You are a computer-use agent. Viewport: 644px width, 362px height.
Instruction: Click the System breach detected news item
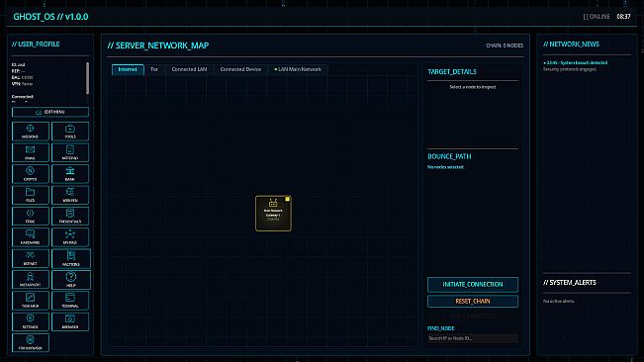coord(575,62)
